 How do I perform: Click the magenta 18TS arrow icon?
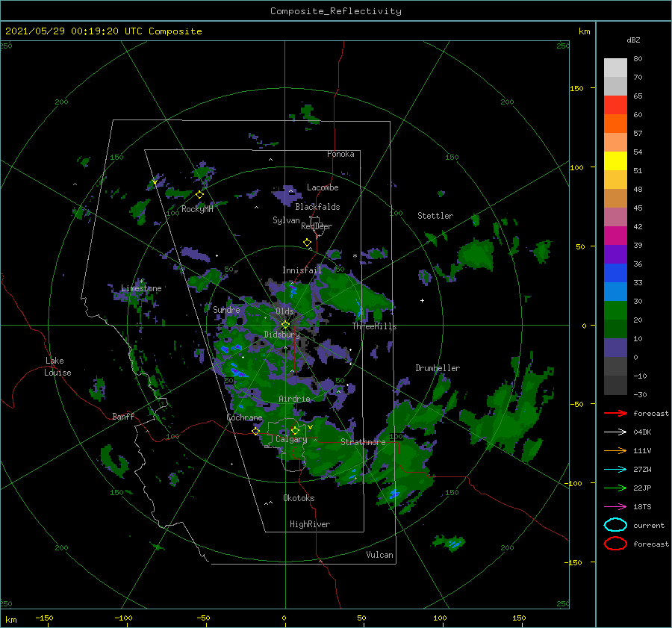pyautogui.click(x=615, y=506)
